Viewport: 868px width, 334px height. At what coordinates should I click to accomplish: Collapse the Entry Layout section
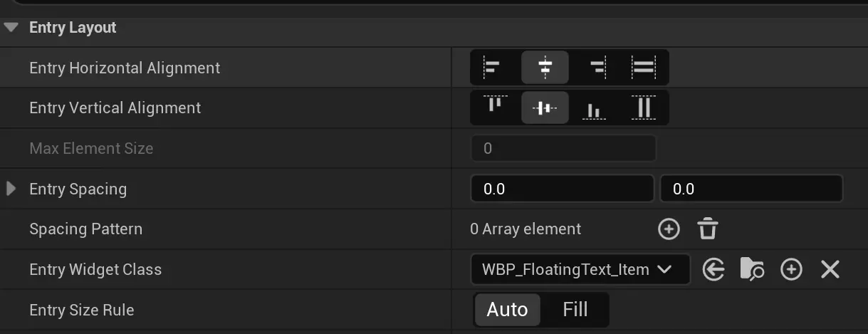[x=11, y=28]
